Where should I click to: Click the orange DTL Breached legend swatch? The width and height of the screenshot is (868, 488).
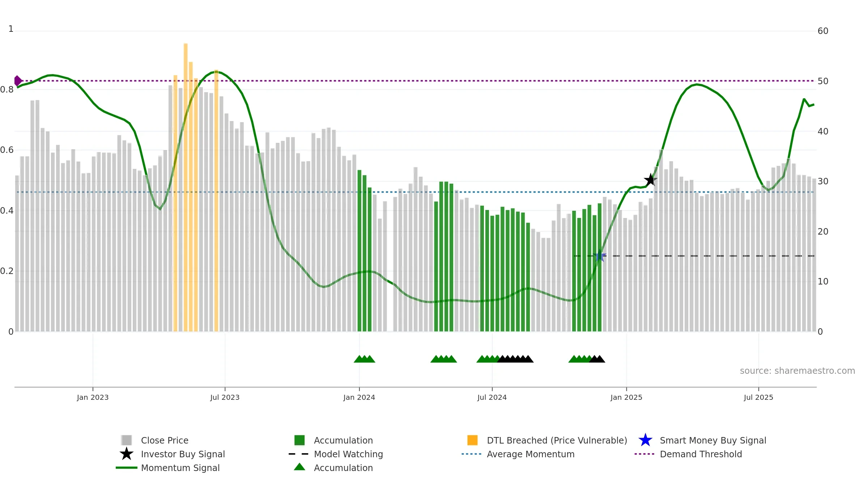(472, 440)
